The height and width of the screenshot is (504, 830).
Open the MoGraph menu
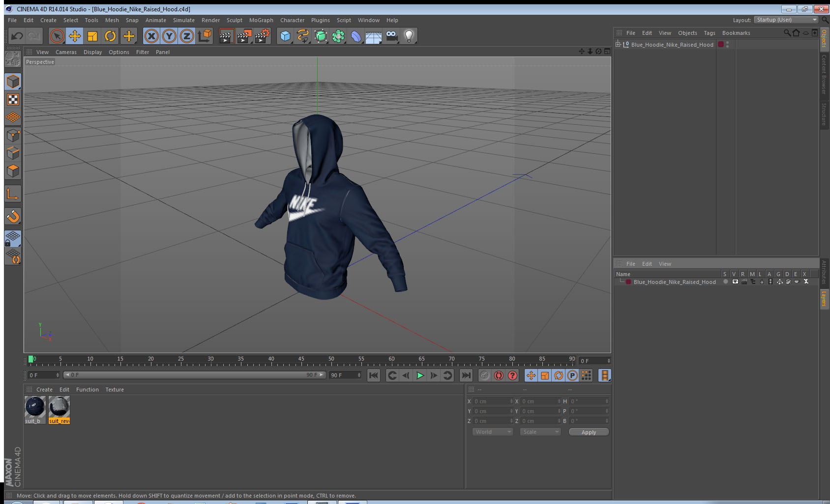pyautogui.click(x=261, y=20)
